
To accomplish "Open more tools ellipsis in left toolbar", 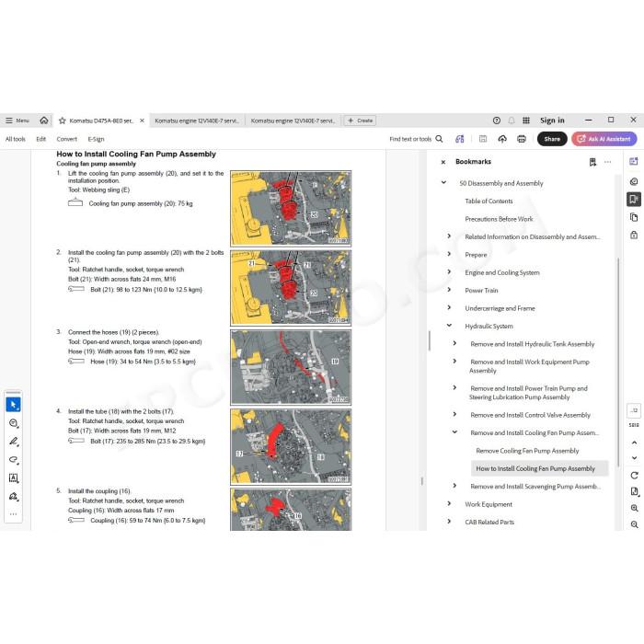I will pos(14,514).
